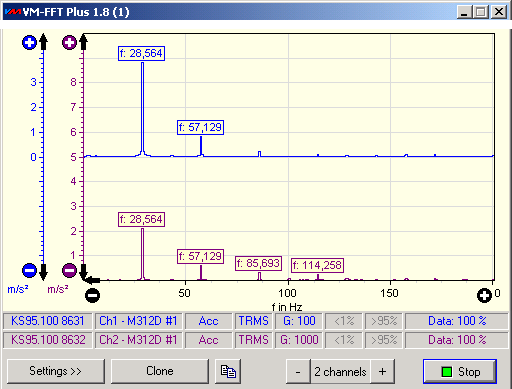Decrease channel count with minus button
512x389 pixels.
coord(298,371)
